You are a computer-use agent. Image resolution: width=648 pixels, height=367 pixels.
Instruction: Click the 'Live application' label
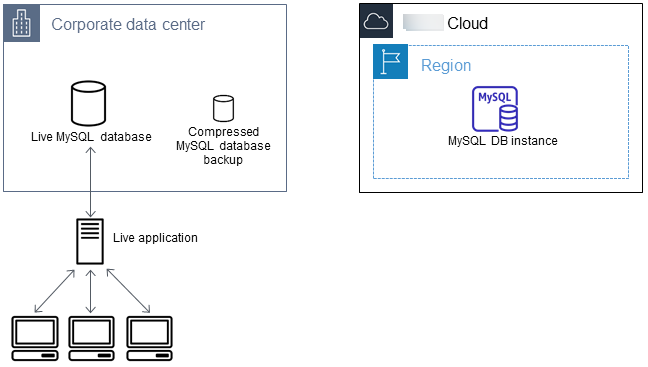click(155, 238)
